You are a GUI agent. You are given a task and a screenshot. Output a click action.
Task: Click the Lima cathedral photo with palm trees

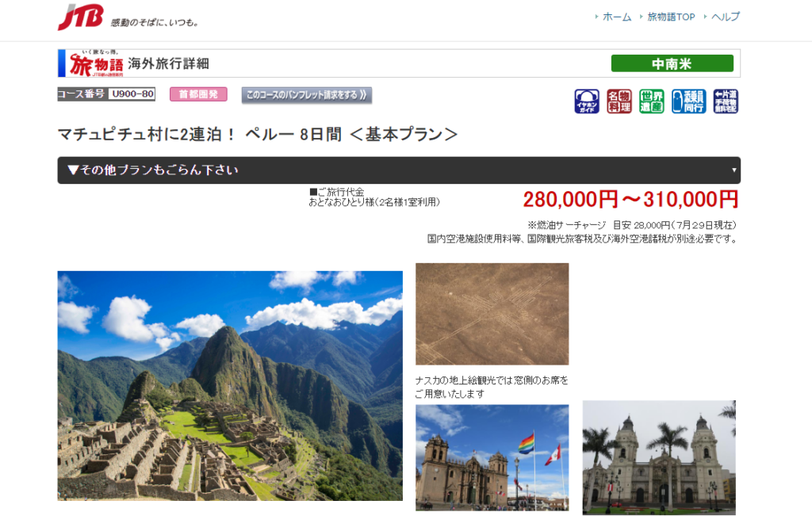pos(659,457)
